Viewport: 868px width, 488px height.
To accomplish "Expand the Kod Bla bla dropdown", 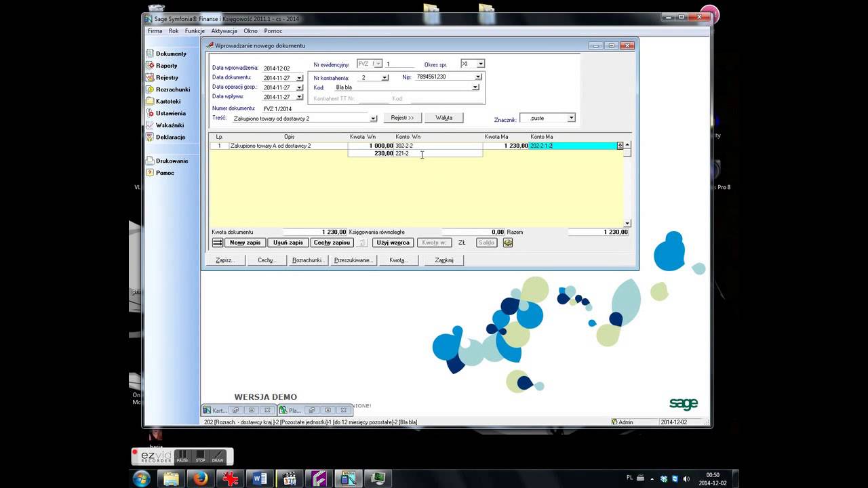I will coord(475,87).
